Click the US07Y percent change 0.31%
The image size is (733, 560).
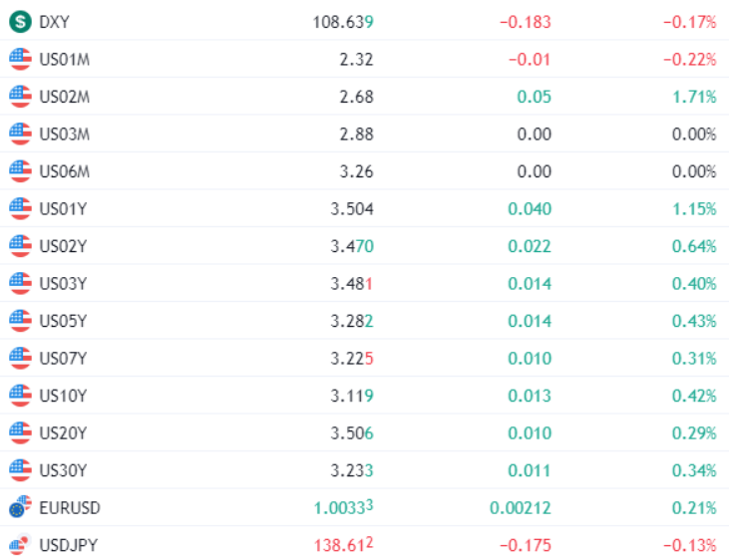[x=694, y=359]
